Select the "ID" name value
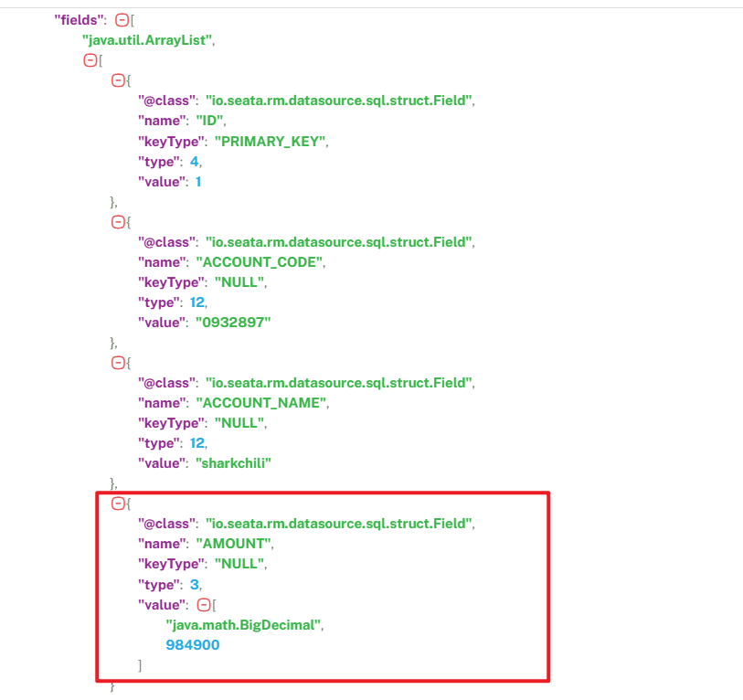The image size is (743, 700). 209,121
